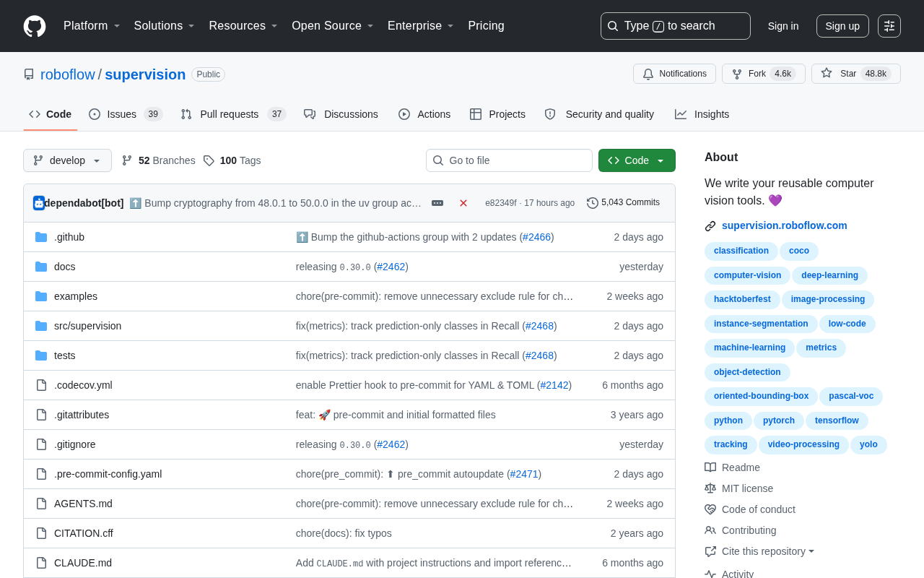
Task: Click the Code of conduct heart icon
Action: (x=710, y=509)
